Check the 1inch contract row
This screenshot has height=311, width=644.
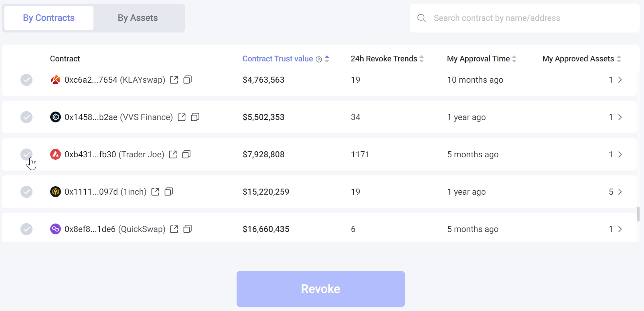click(26, 192)
